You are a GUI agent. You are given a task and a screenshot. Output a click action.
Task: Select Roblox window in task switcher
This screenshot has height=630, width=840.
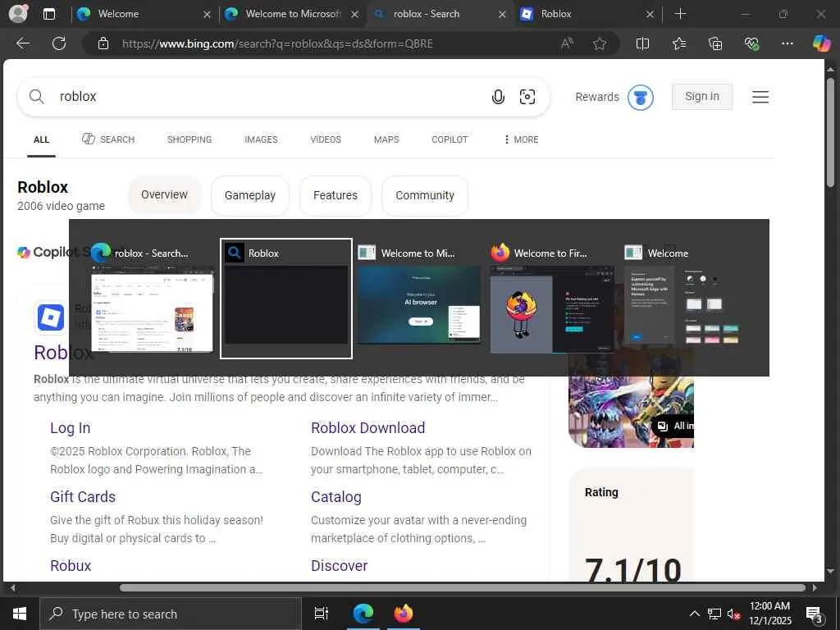click(286, 299)
